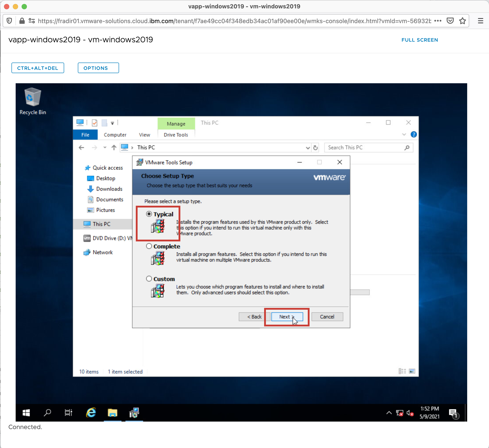Select the Complete setup type
This screenshot has height=448, width=489.
tap(149, 246)
